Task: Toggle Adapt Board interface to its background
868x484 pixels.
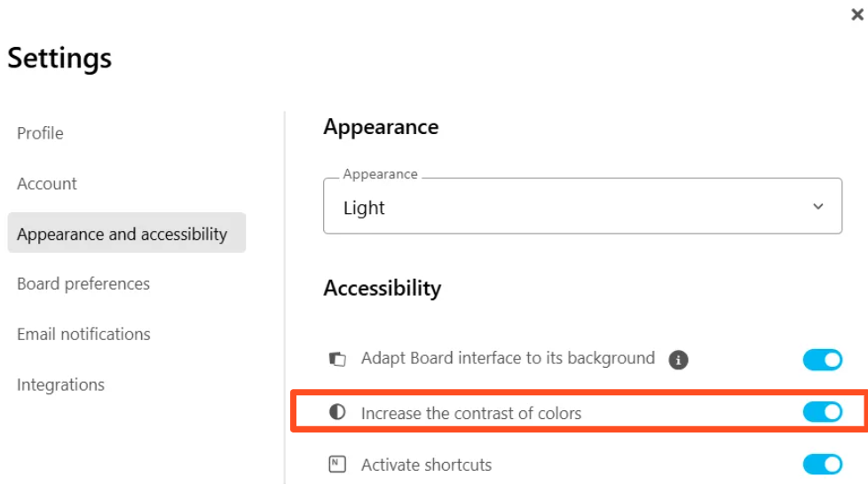Action: click(x=822, y=360)
